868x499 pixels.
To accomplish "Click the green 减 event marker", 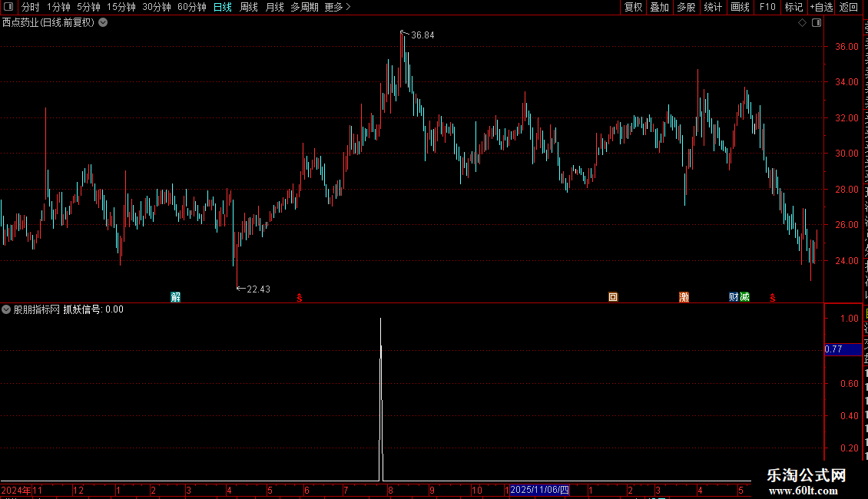I will pyautogui.click(x=744, y=297).
